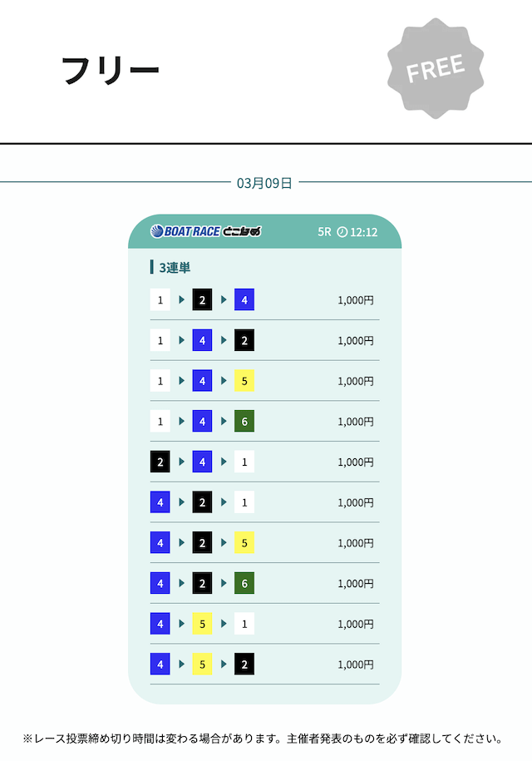Click the 12:12 deadline time
The width and height of the screenshot is (532, 761).
click(364, 232)
